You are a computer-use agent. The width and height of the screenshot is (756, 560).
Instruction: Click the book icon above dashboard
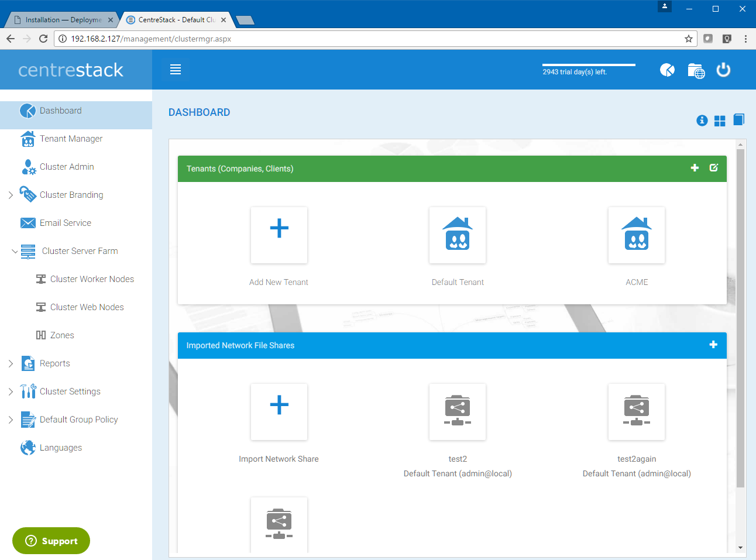click(738, 120)
